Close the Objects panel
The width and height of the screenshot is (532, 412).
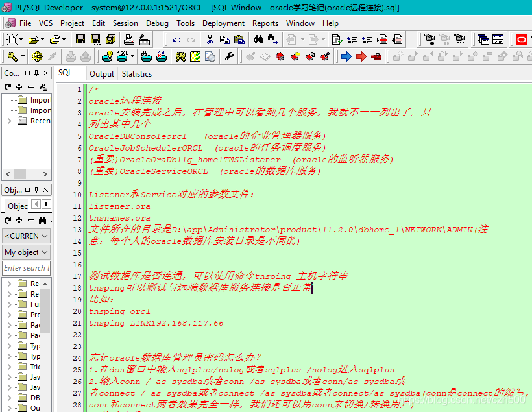[46, 189]
